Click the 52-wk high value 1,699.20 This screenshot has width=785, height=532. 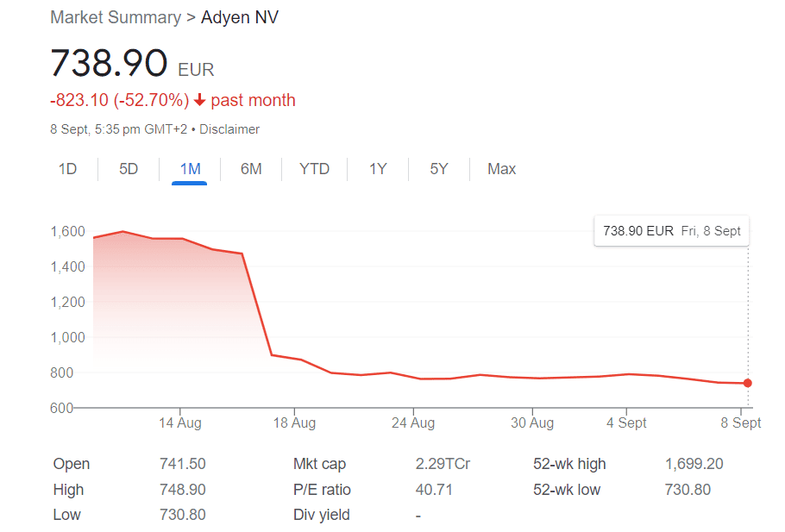pyautogui.click(x=694, y=464)
